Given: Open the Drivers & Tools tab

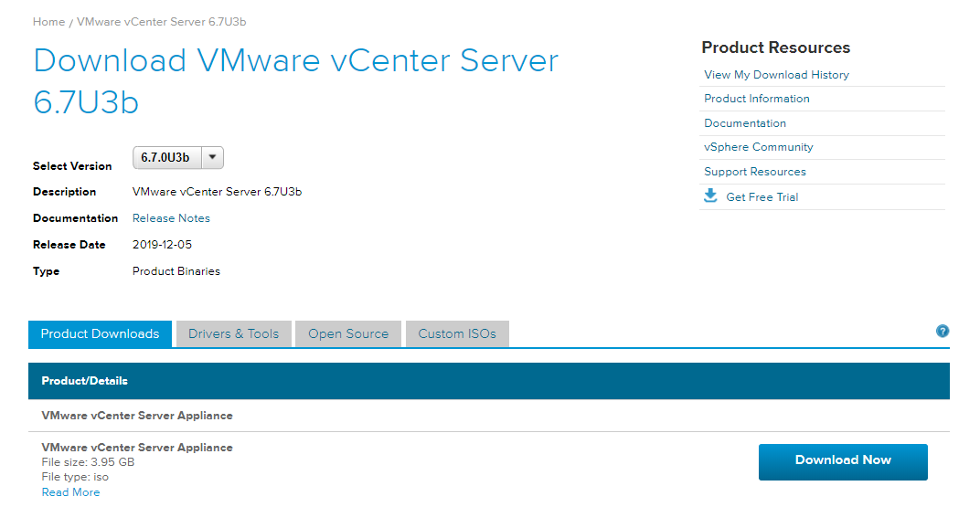Looking at the screenshot, I should click(x=234, y=334).
